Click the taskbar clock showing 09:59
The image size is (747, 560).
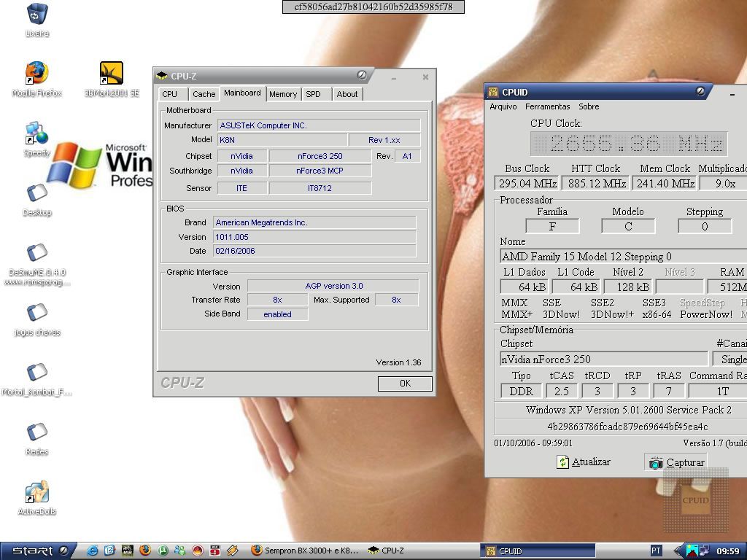pyautogui.click(x=727, y=551)
